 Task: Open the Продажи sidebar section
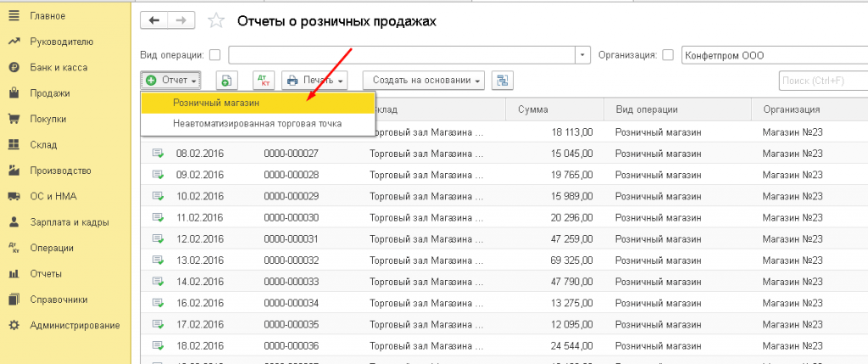50,93
